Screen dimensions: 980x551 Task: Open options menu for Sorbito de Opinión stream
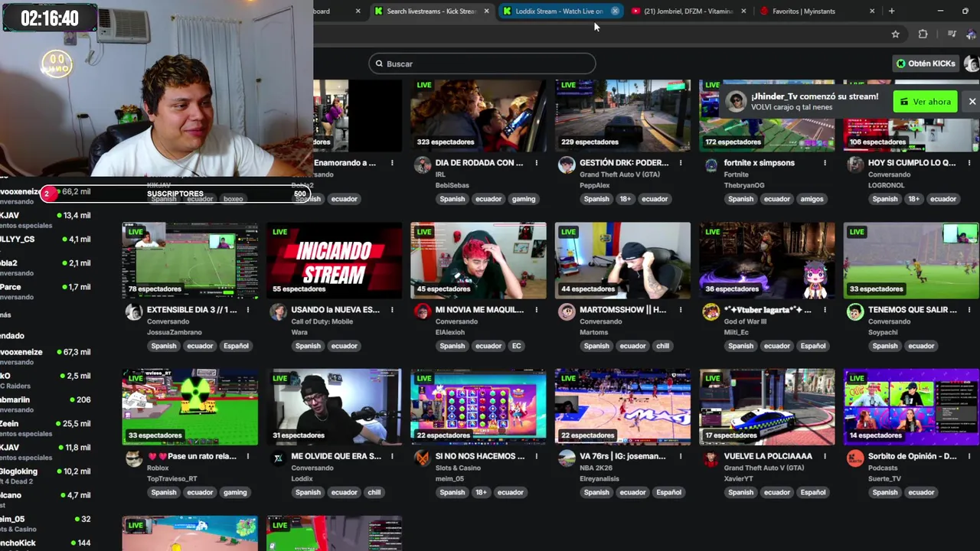[969, 456]
